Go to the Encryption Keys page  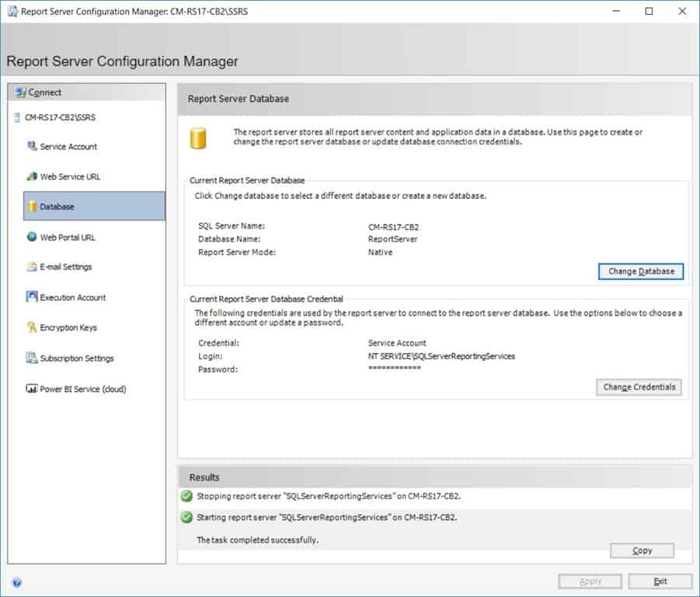[68, 328]
